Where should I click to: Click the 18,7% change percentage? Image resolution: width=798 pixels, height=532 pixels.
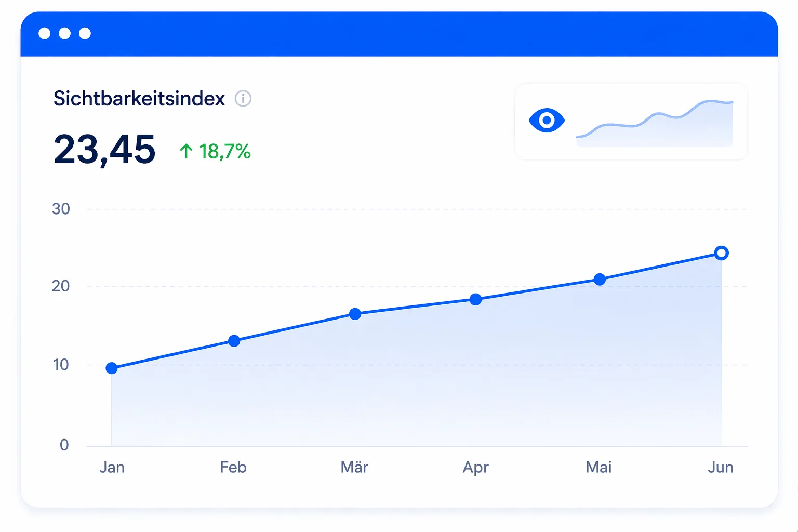(225, 152)
